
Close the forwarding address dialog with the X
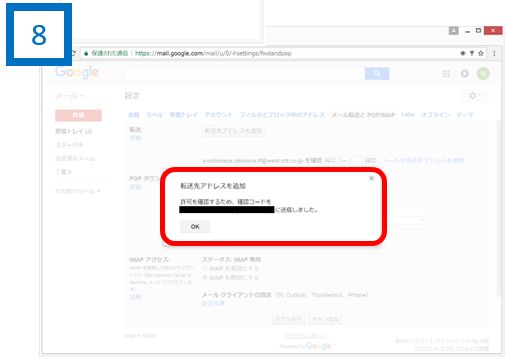(371, 178)
